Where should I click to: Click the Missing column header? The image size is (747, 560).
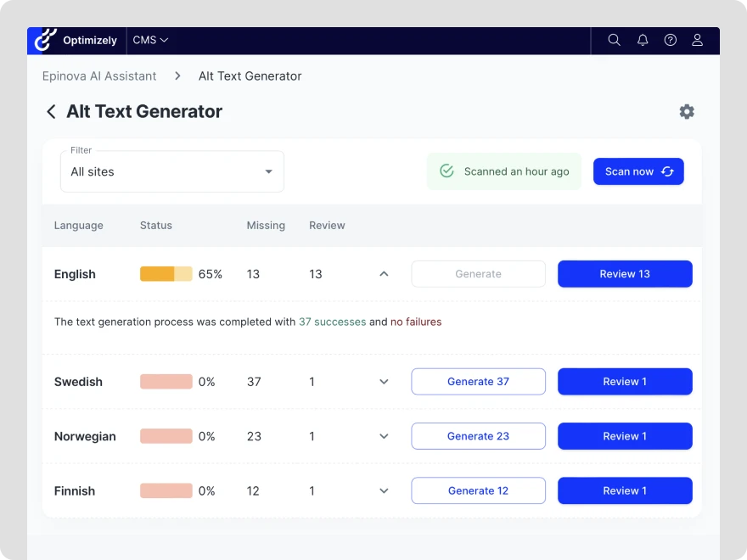click(x=266, y=226)
